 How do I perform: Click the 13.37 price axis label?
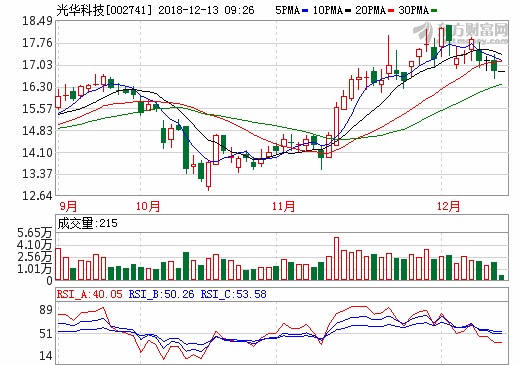click(x=37, y=174)
